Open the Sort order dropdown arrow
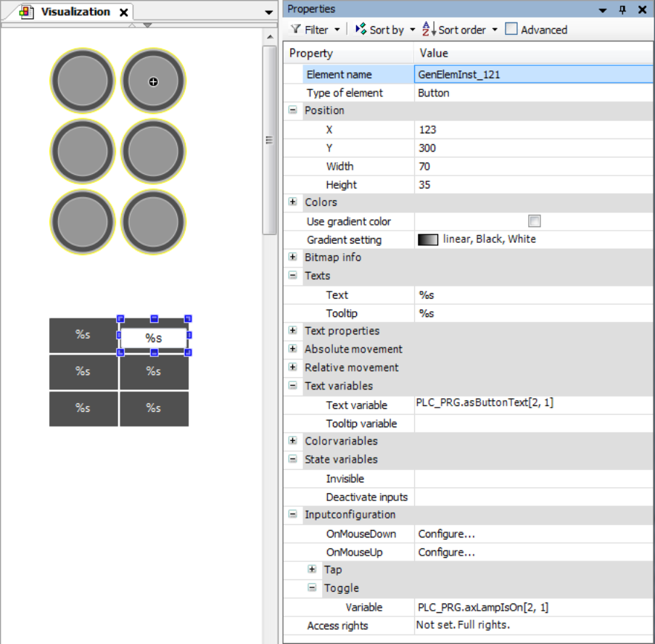The width and height of the screenshot is (655, 644). tap(495, 30)
